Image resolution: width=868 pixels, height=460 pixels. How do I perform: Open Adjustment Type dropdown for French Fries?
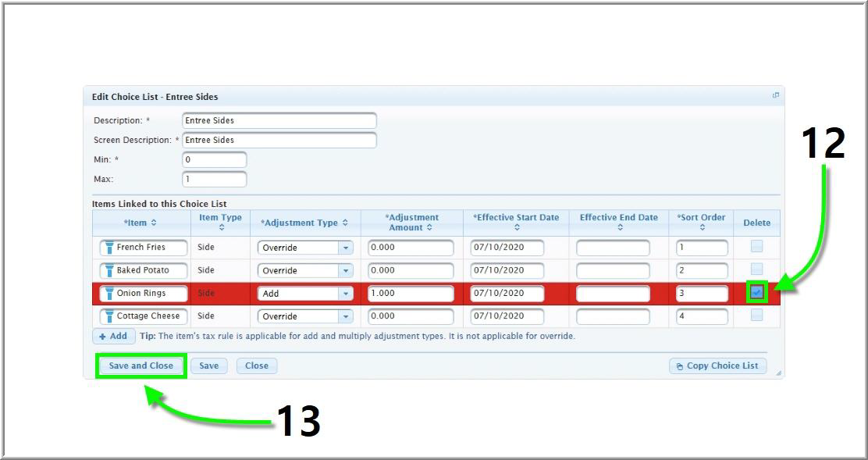[x=345, y=248]
